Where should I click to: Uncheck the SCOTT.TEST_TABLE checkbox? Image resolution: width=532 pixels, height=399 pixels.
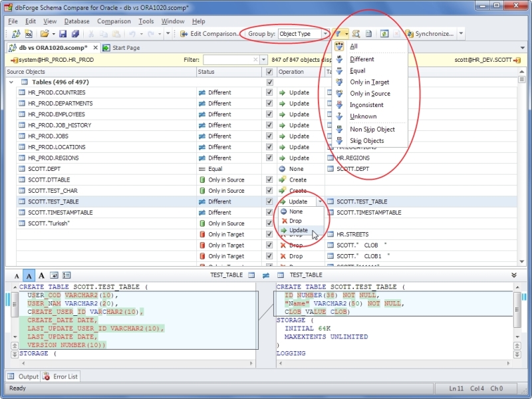tap(269, 201)
